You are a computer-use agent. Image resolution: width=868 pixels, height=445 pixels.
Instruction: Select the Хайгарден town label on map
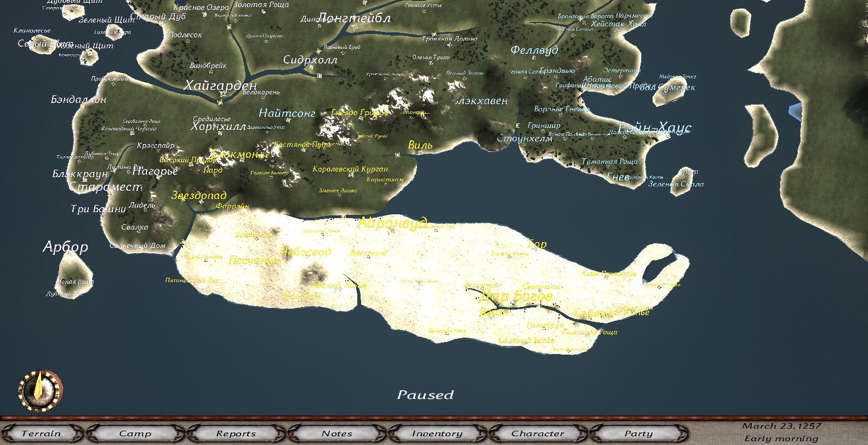tap(220, 85)
